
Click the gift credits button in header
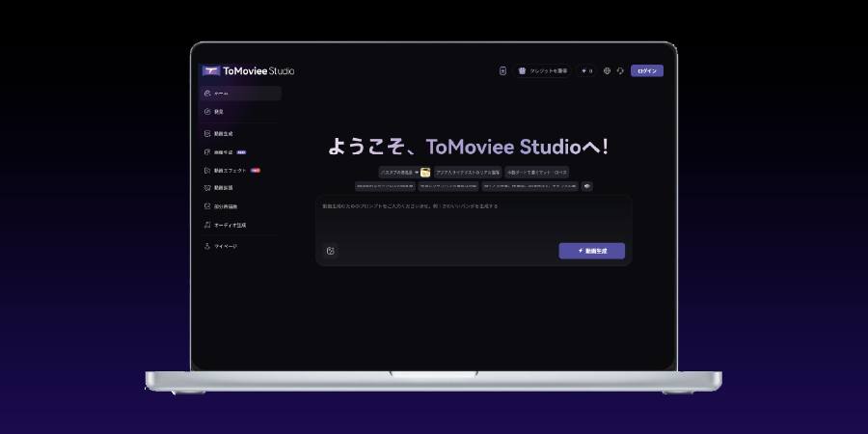(x=543, y=70)
